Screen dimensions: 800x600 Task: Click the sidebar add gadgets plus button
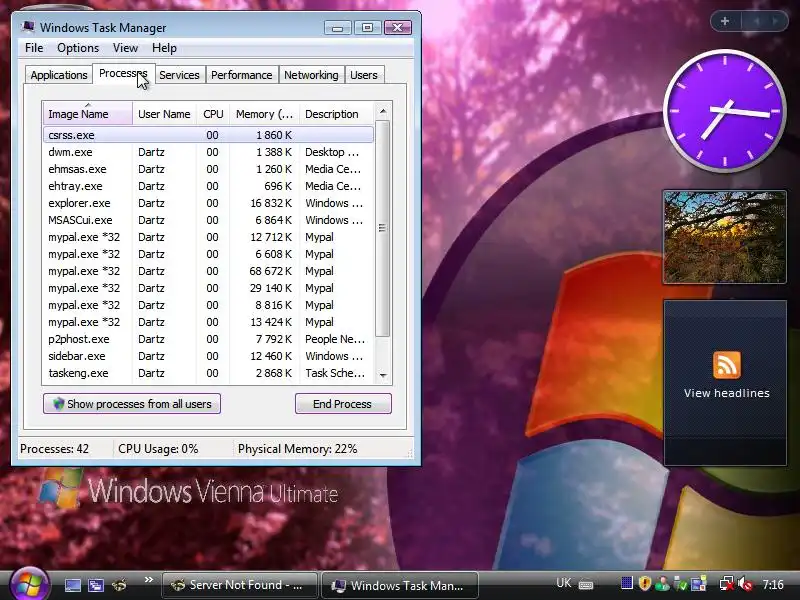coord(725,21)
